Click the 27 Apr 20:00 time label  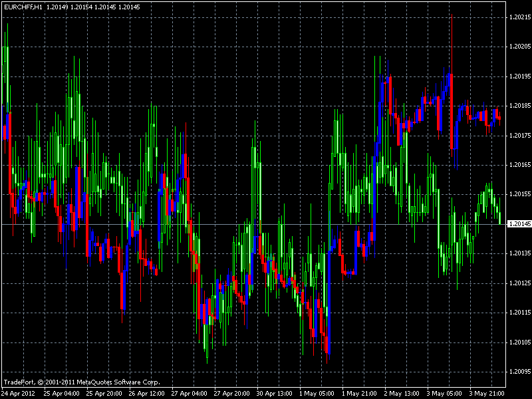(x=231, y=394)
